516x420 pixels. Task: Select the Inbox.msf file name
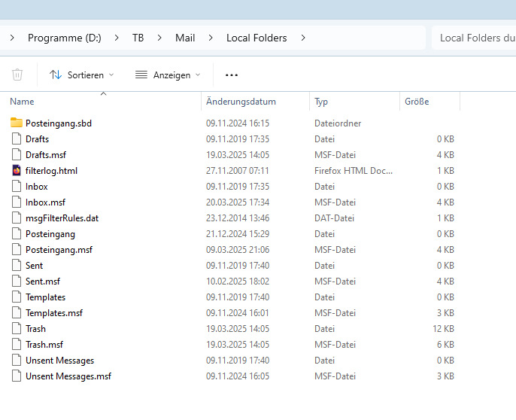coord(45,202)
